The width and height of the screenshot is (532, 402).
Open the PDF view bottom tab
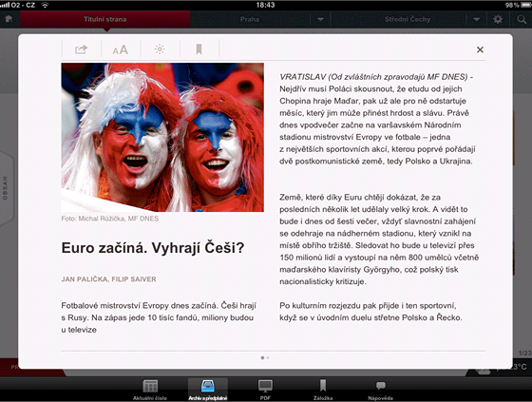click(265, 390)
